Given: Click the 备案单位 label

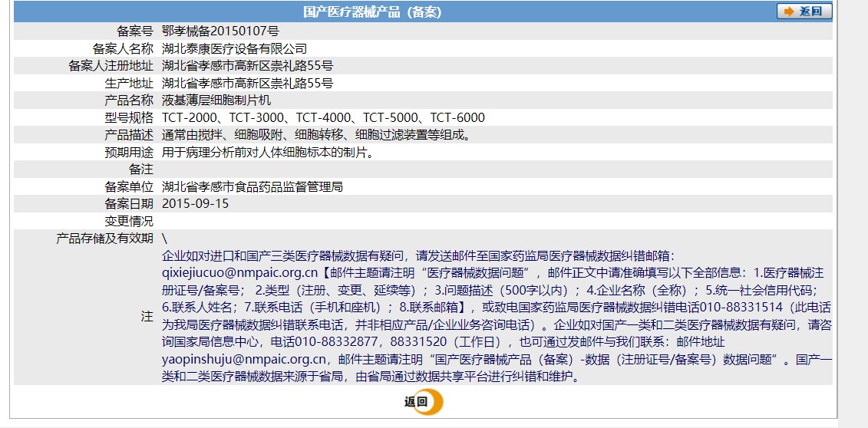Looking at the screenshot, I should pyautogui.click(x=129, y=187).
